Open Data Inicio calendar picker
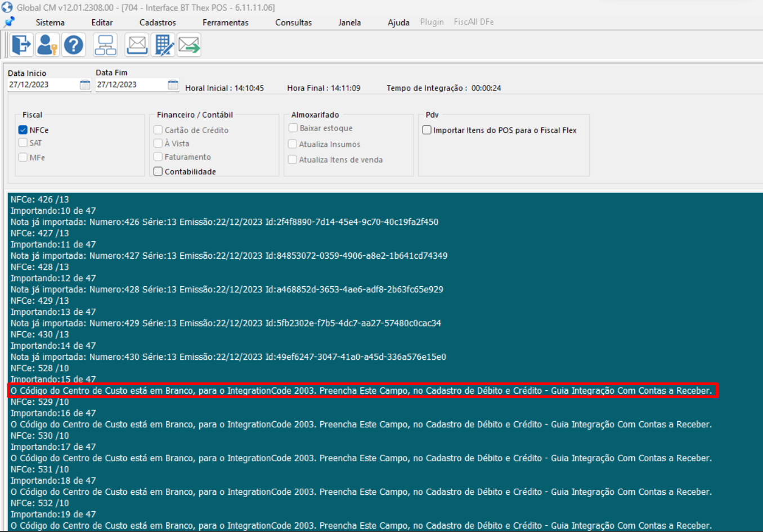 pos(85,85)
